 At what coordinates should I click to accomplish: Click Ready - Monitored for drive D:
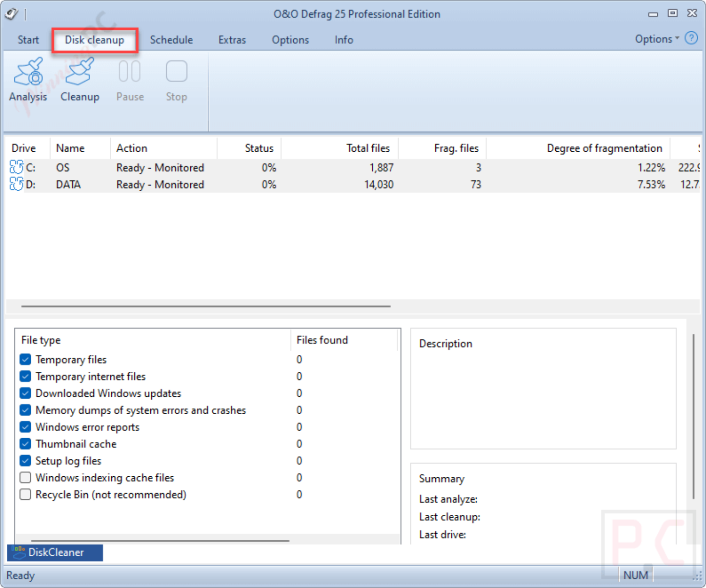pos(160,184)
